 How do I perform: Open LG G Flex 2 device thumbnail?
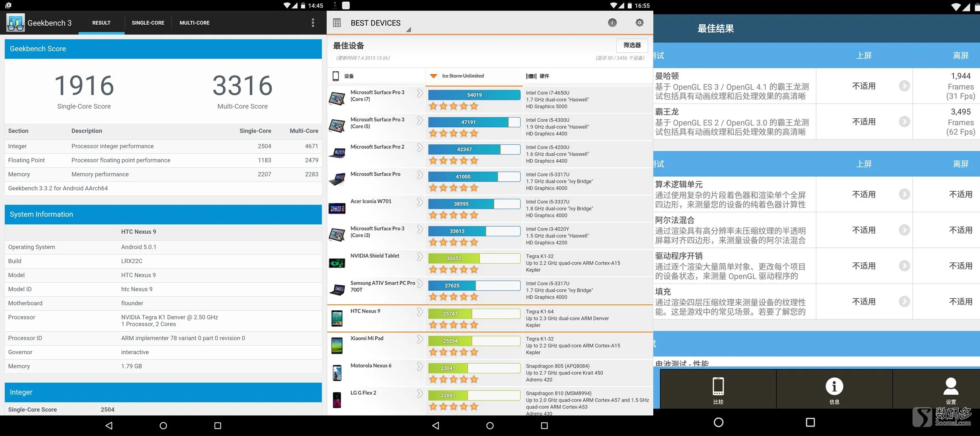pyautogui.click(x=337, y=400)
